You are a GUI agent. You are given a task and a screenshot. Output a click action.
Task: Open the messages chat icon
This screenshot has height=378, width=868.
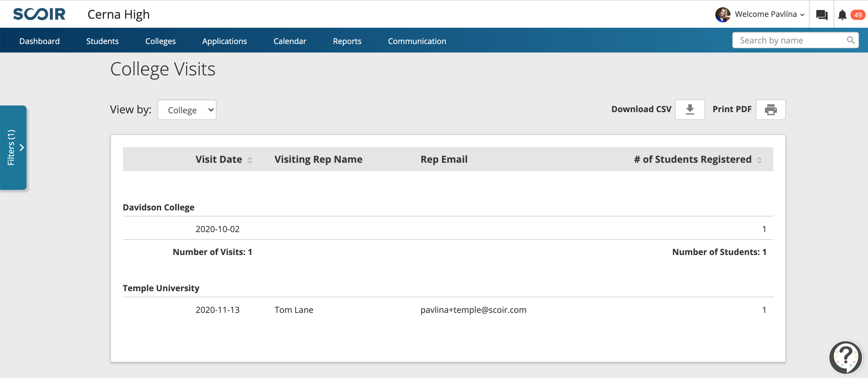click(822, 15)
